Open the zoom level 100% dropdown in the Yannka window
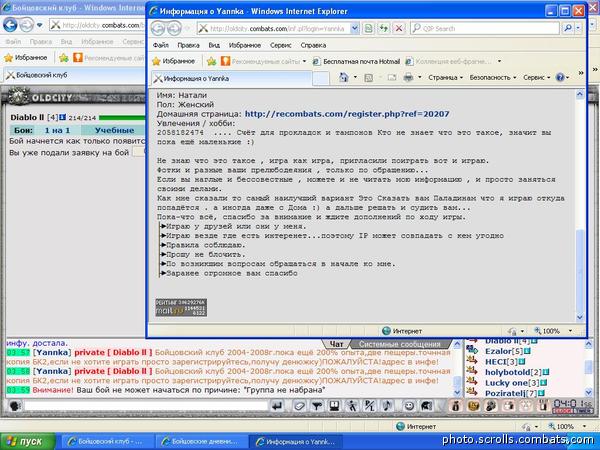 click(x=570, y=331)
